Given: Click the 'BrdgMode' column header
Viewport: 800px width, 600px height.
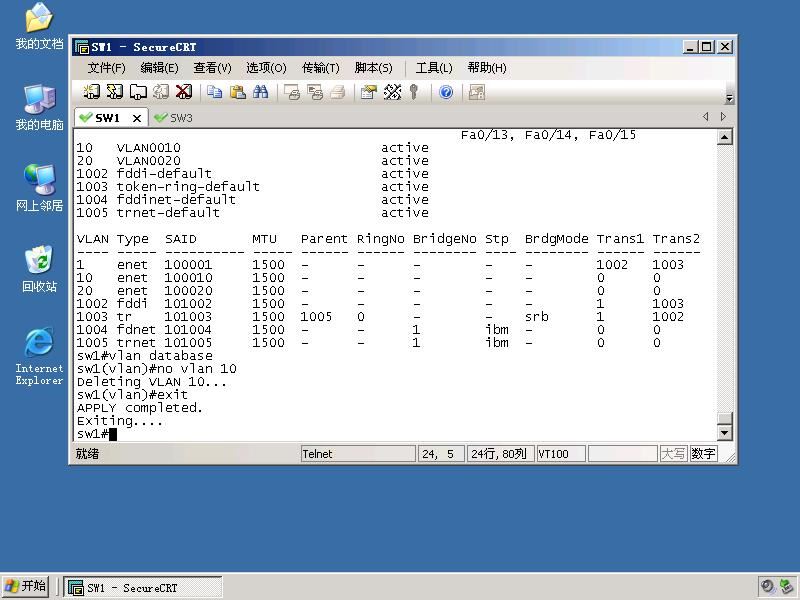Looking at the screenshot, I should point(556,239).
